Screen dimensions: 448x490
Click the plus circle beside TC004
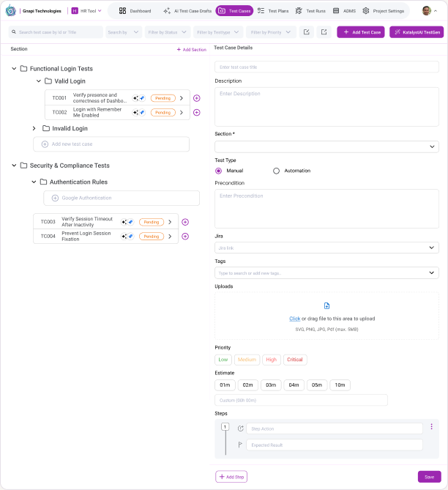point(185,237)
